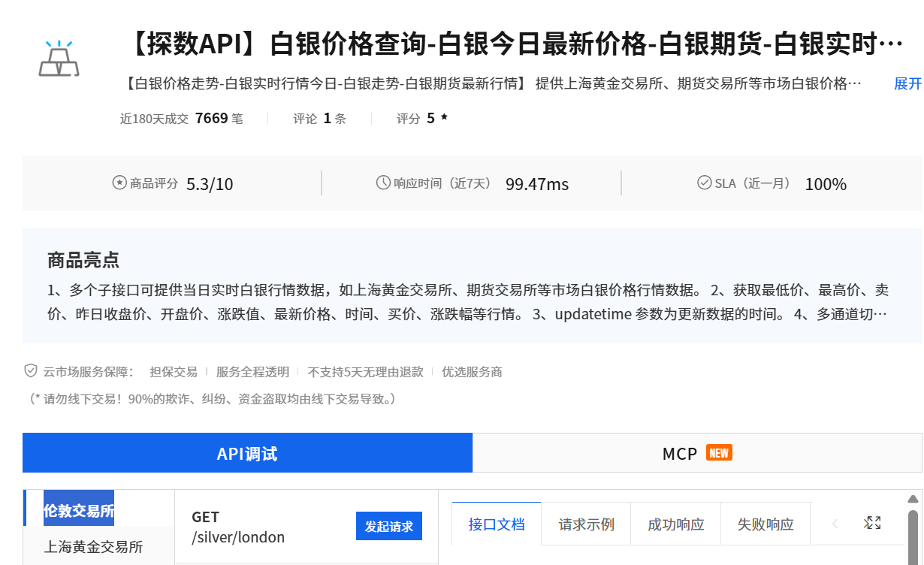Screen dimensions: 924x565
Task: Click the 评论 1 条 link
Action: pyautogui.click(x=319, y=118)
